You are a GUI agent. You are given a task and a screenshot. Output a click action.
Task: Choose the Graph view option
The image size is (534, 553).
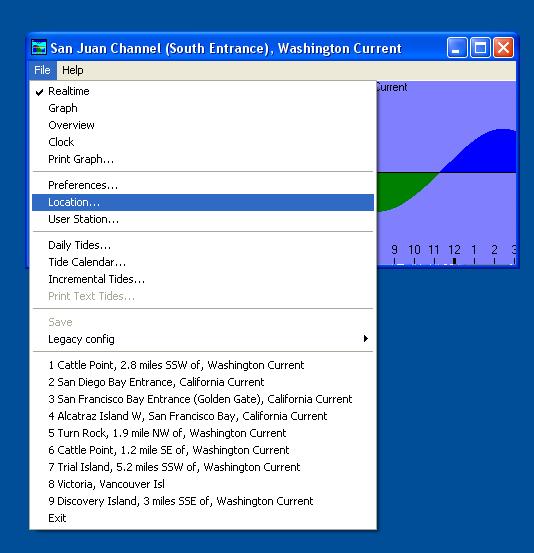click(203, 108)
